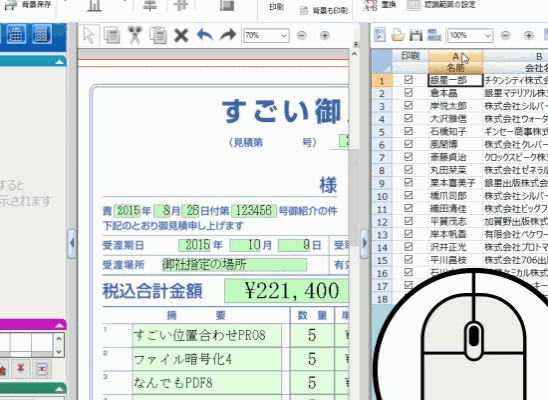The width and height of the screenshot is (548, 400).
Task: Click the table icon beside 範囲の設定
Action: [413, 5]
